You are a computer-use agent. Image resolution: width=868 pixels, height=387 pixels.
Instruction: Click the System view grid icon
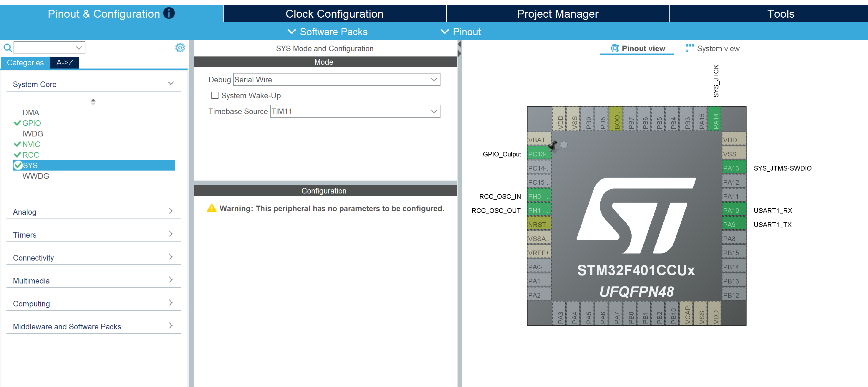[x=690, y=48]
